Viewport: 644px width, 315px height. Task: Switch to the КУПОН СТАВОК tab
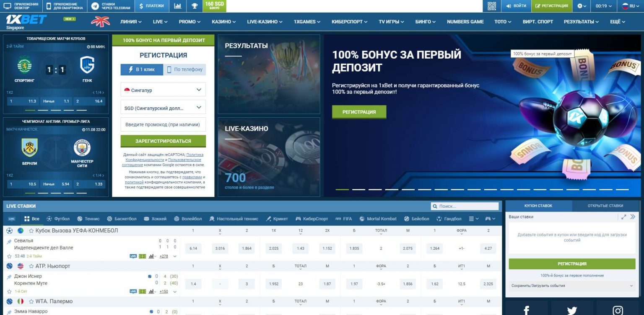538,206
